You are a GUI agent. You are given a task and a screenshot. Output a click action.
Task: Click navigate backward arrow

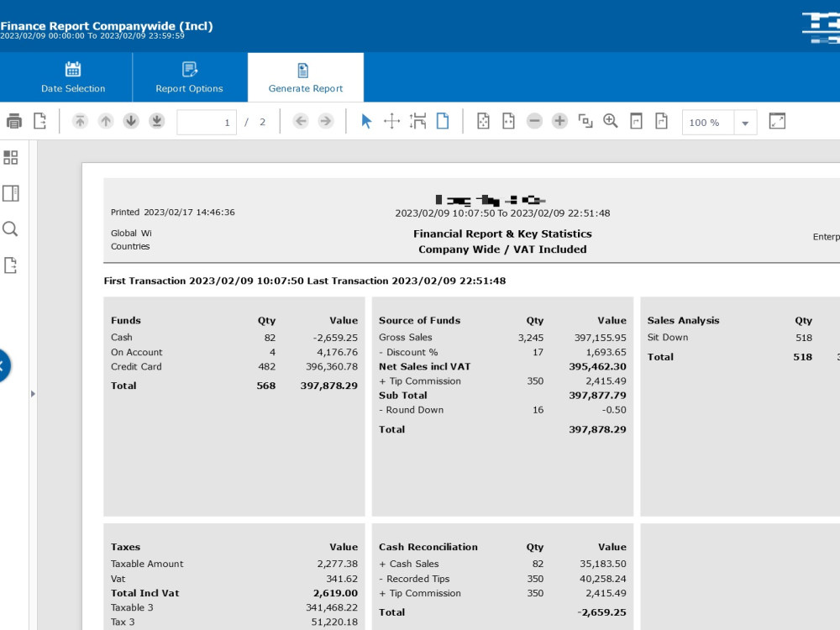[301, 122]
